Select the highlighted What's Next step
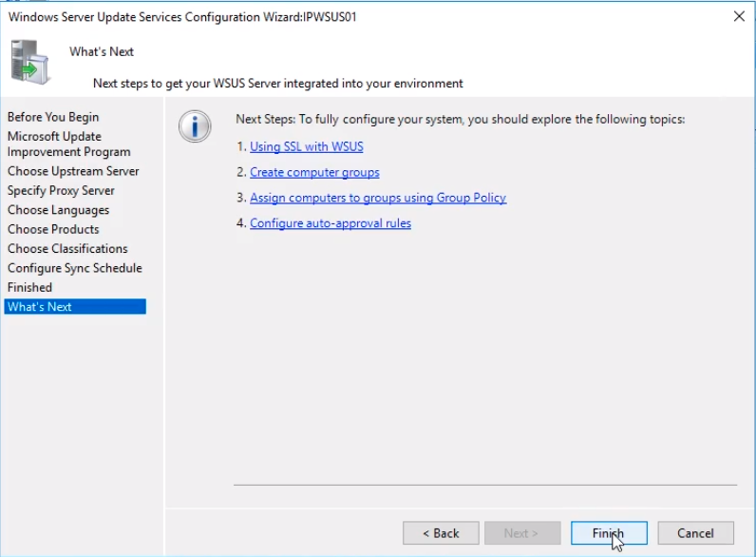The image size is (756, 557). pyautogui.click(x=75, y=306)
